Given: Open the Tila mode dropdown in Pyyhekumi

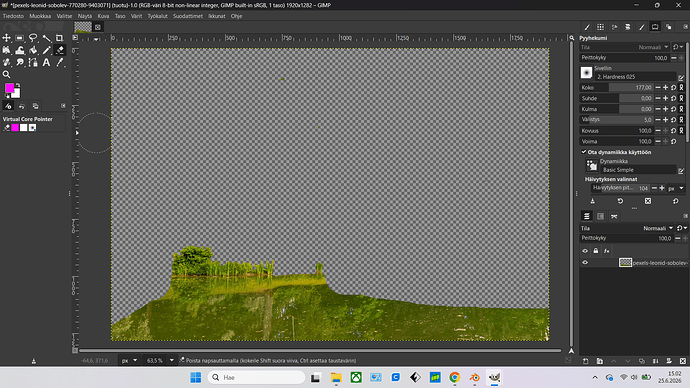Looking at the screenshot, I should (x=653, y=47).
